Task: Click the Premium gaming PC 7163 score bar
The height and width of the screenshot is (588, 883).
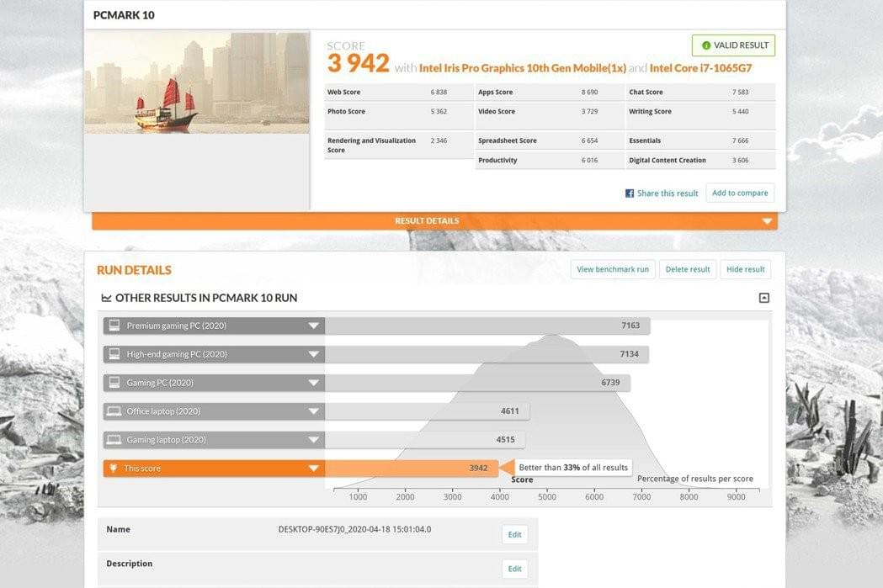Action: (487, 326)
